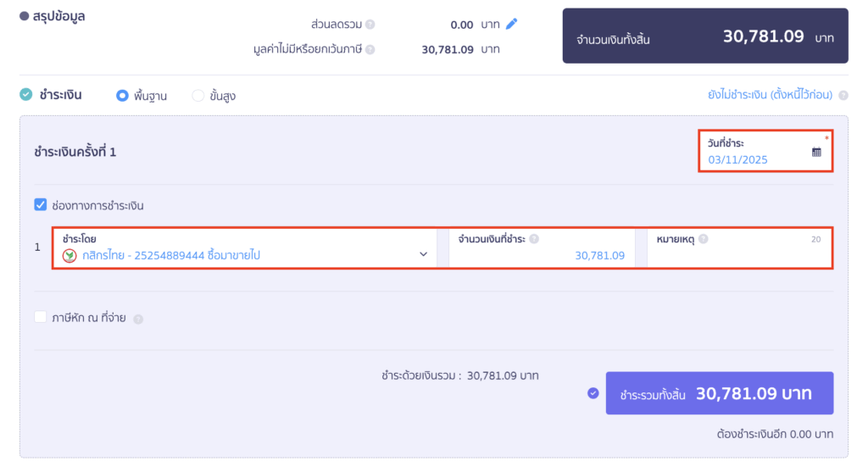Click help icon beside หมายเหตุ label
This screenshot has width=868, height=467.
(x=704, y=239)
